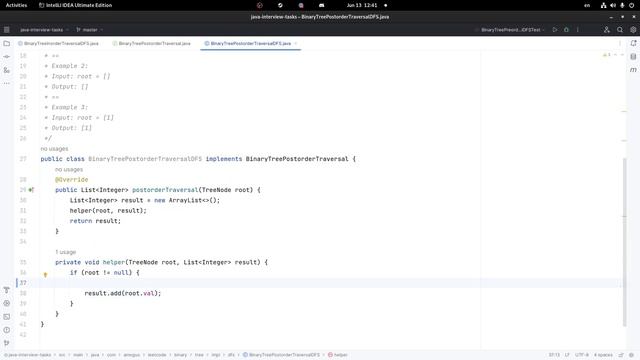
Task: Open the master branch dropdown
Action: pos(89,30)
